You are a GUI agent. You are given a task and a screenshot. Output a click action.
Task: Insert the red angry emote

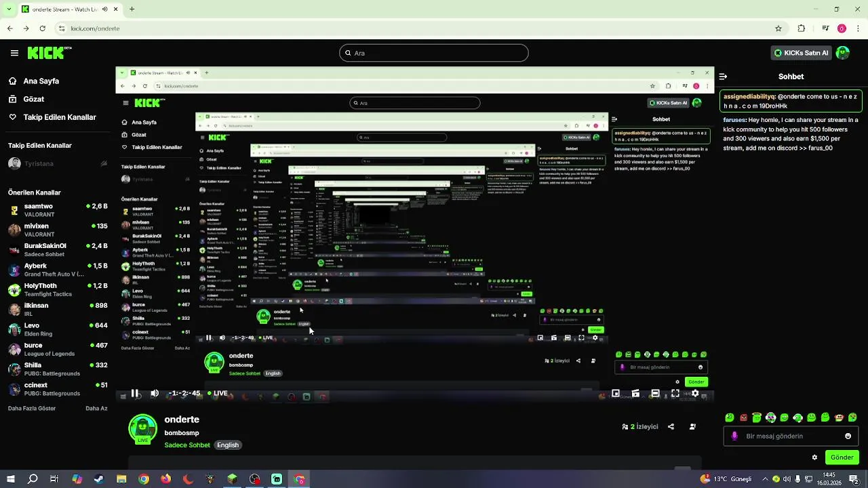(x=743, y=418)
